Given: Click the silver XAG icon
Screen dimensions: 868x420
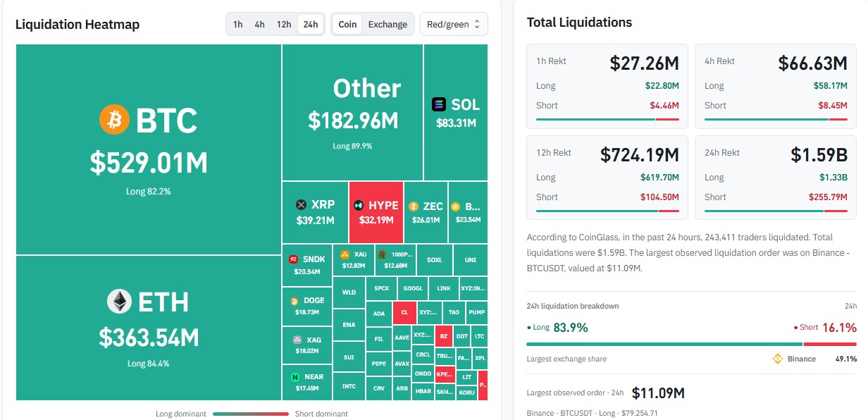Looking at the screenshot, I should pyautogui.click(x=297, y=340).
